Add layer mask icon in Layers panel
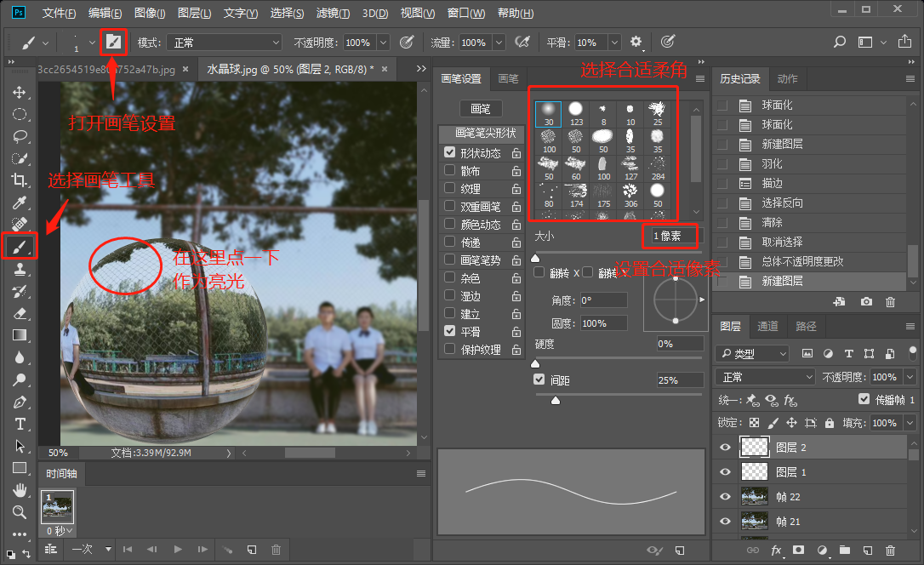The height and width of the screenshot is (565, 924). click(798, 550)
